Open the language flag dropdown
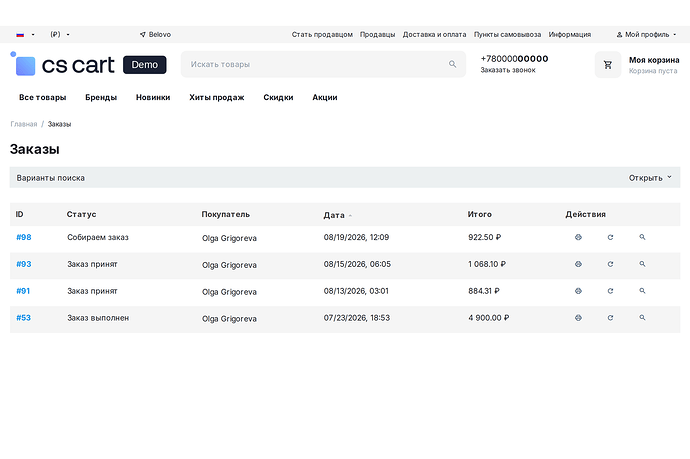The width and height of the screenshot is (690, 459). [25, 34]
